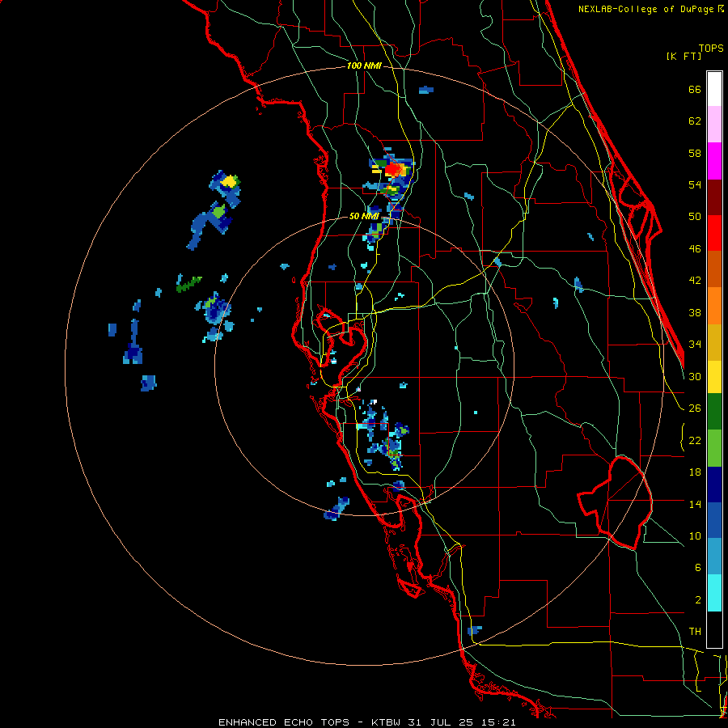Click the NEXLAB-College of DuPage credit text
Viewport: 728px width, 728px height.
point(650,9)
